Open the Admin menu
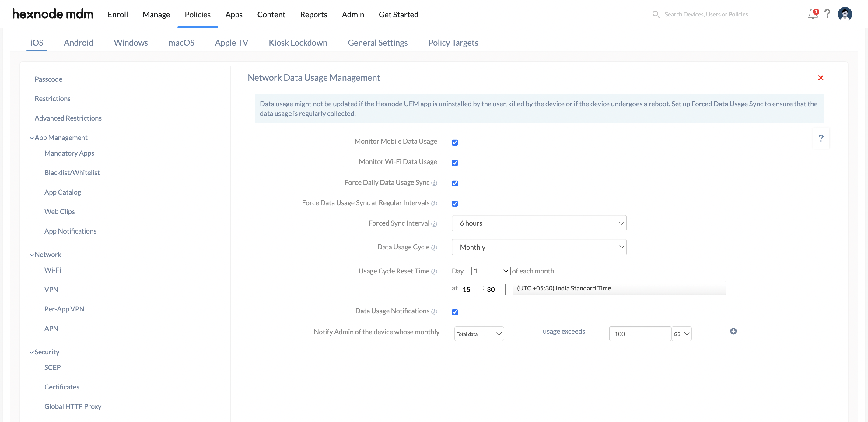 (x=353, y=15)
